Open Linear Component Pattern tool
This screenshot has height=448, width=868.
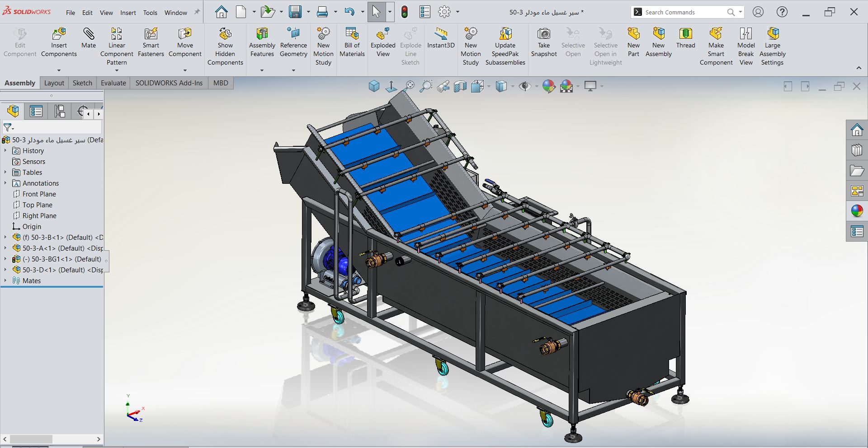117,47
